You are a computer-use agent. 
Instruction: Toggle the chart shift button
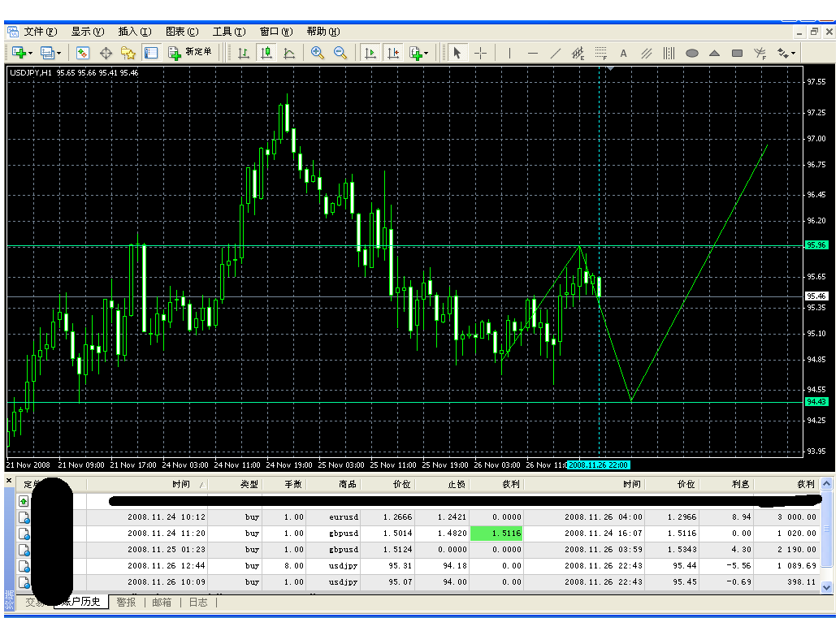(x=393, y=53)
